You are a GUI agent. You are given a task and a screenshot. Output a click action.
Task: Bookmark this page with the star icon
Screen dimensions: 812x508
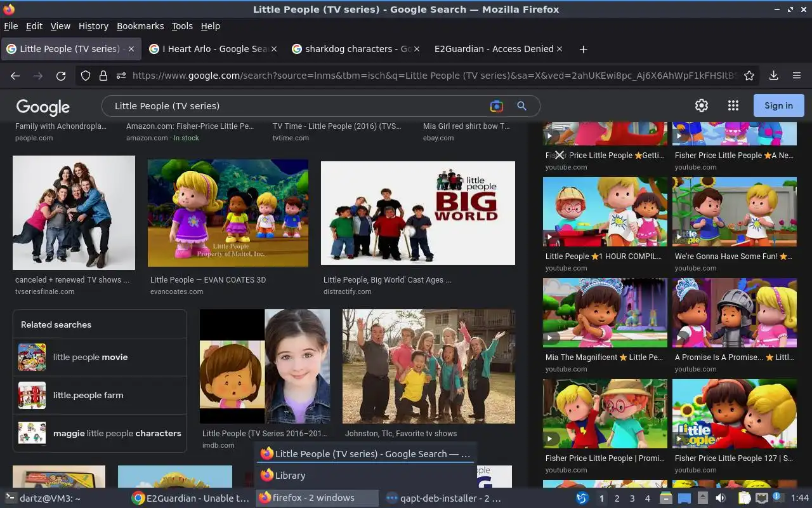pos(749,76)
